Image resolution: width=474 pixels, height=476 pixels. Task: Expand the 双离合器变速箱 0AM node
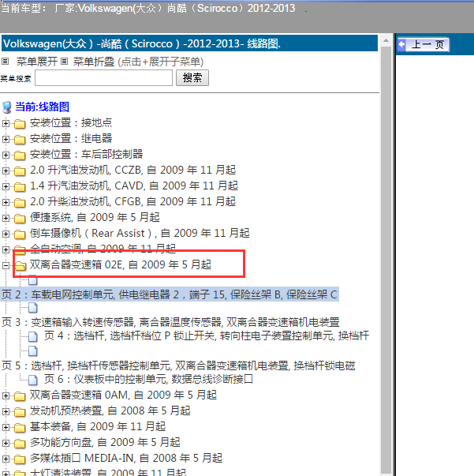tap(6, 395)
